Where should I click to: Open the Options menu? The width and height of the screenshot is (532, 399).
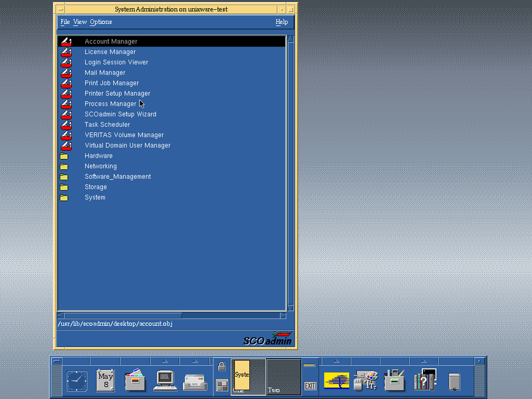click(x=101, y=22)
